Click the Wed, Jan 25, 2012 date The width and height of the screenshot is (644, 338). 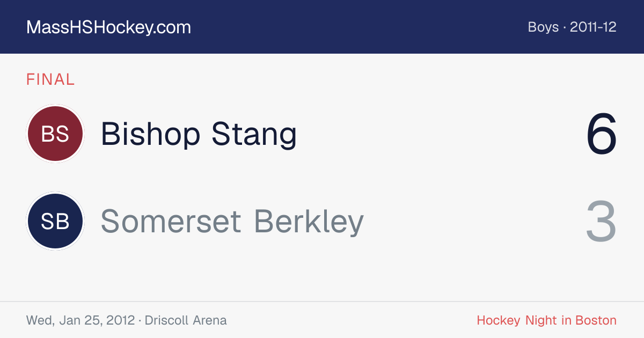coord(80,320)
